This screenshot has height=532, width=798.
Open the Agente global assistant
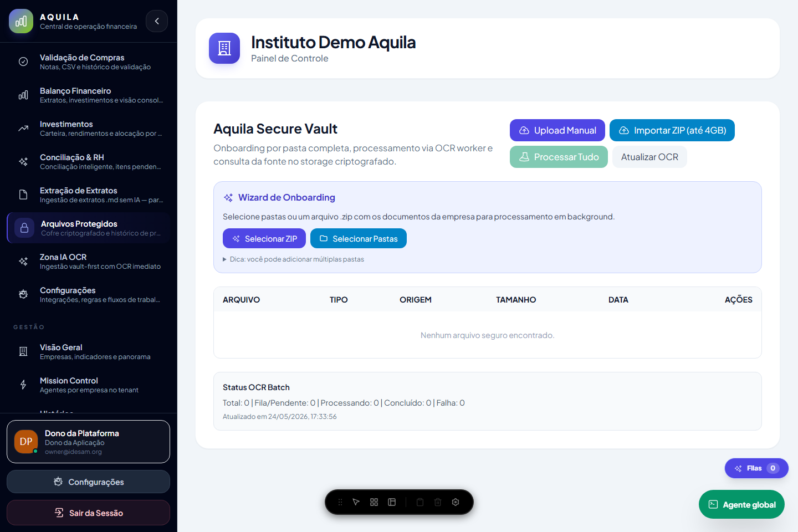(741, 504)
